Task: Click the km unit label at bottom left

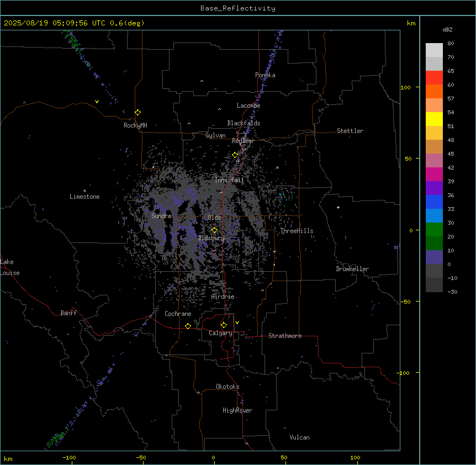Action: [8, 458]
